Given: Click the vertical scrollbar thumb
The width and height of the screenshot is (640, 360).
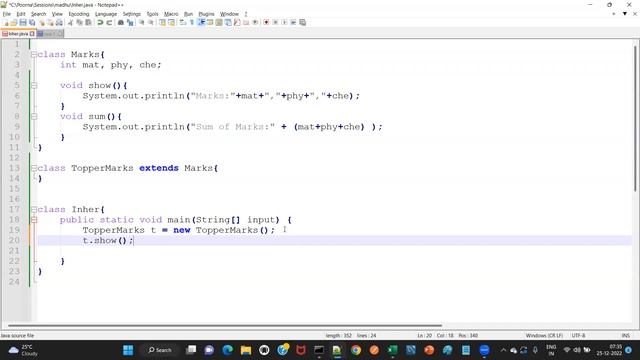Looking at the screenshot, I should 635,118.
